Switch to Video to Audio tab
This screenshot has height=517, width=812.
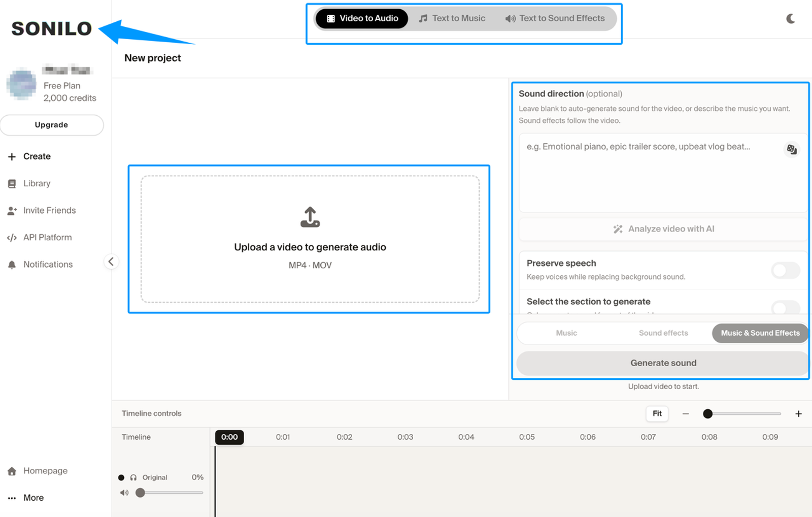point(362,19)
